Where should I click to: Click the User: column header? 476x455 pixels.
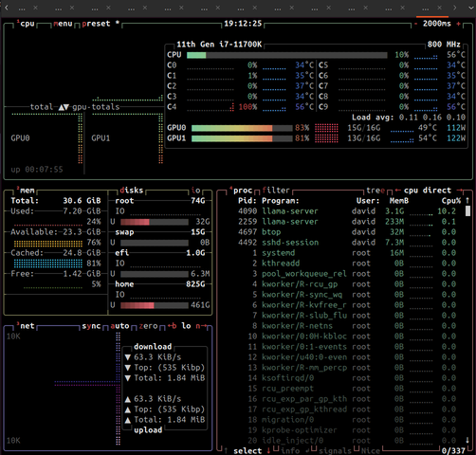tap(368, 201)
